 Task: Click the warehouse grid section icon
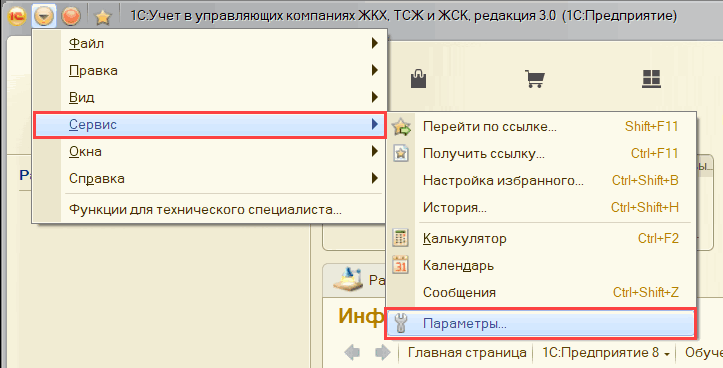click(x=652, y=79)
